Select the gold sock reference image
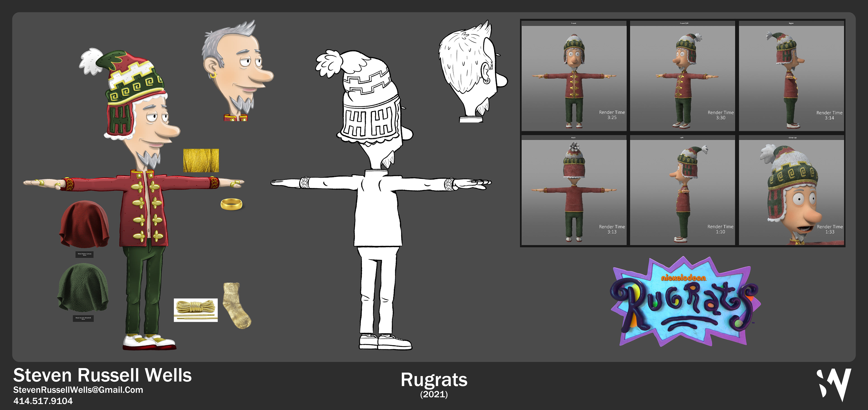This screenshot has height=410, width=868. pos(237,305)
